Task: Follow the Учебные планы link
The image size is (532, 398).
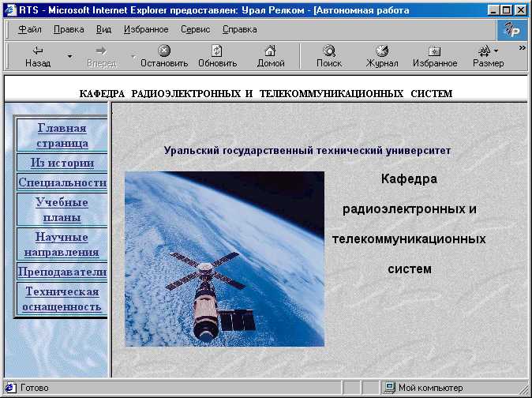Action: (x=62, y=210)
